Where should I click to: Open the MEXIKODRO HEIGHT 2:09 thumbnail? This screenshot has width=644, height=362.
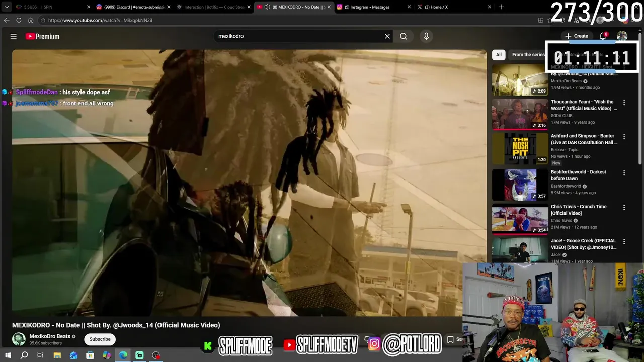520,79
